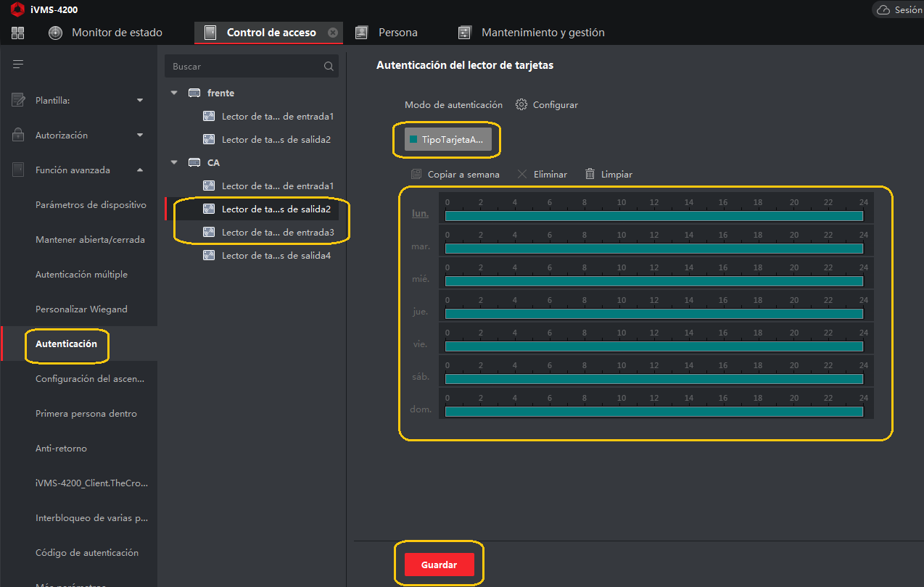Click the search magnifier icon in Buscar

pyautogui.click(x=329, y=66)
